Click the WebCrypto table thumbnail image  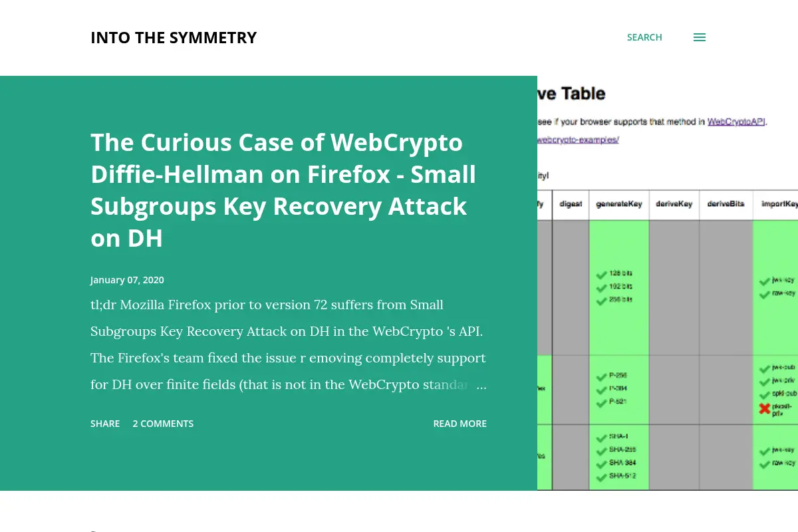[668, 283]
